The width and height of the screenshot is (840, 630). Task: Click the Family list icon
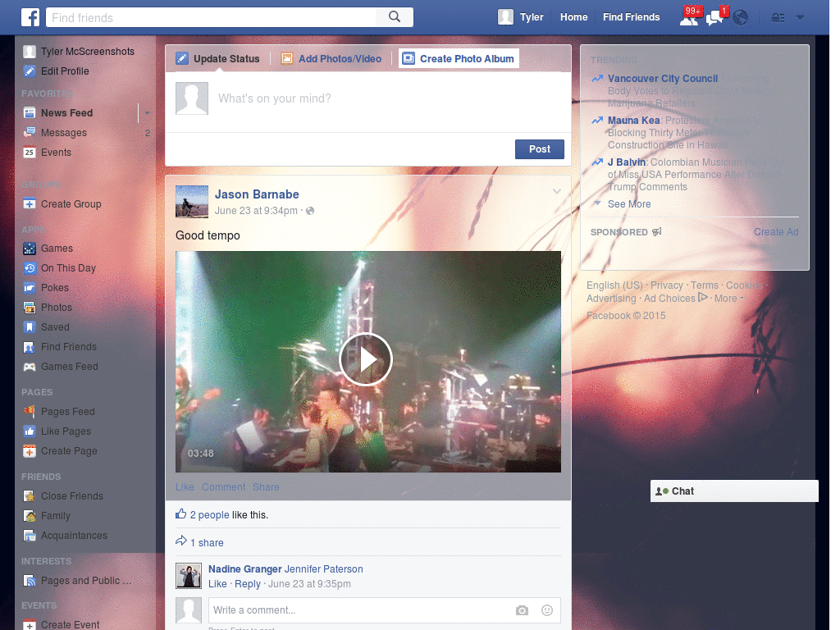pos(30,516)
